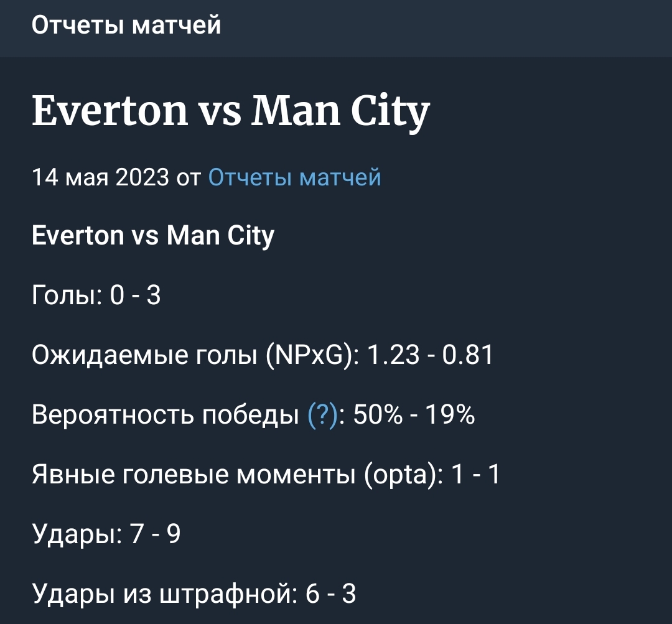
Task: Select the 50% - 19% probability value
Action: (414, 415)
